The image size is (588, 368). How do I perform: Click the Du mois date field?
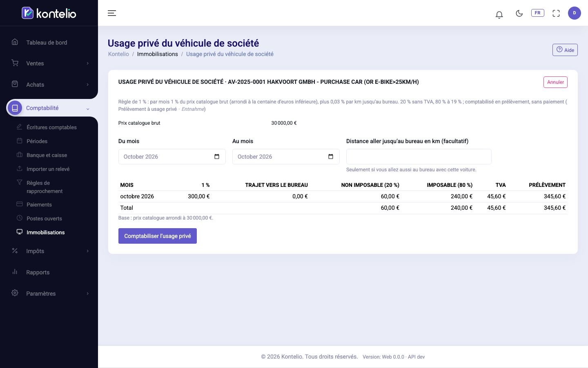pyautogui.click(x=172, y=157)
